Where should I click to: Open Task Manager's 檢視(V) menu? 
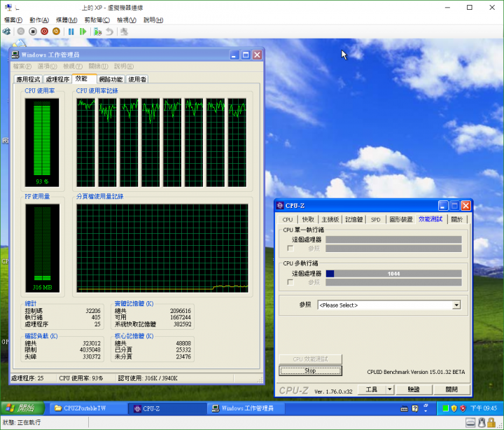(x=73, y=67)
